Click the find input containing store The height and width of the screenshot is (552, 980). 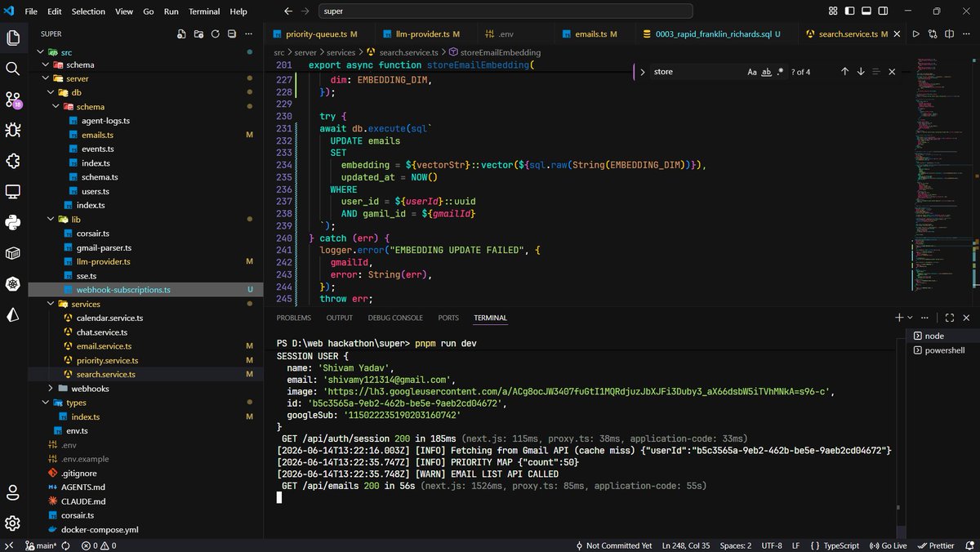coord(697,72)
